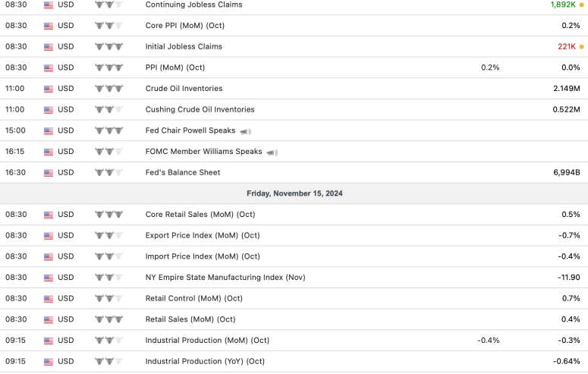Viewport: 588px width, 374px height.
Task: Click the speech icon beside Fed Chair Powell Speaks
Action: pos(245,131)
